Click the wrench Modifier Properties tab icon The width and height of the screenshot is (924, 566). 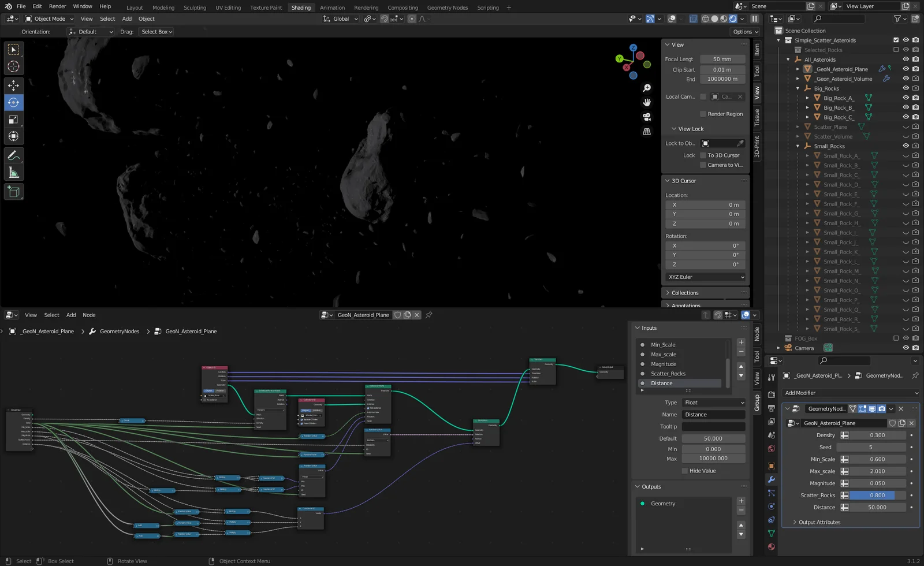[771, 479]
